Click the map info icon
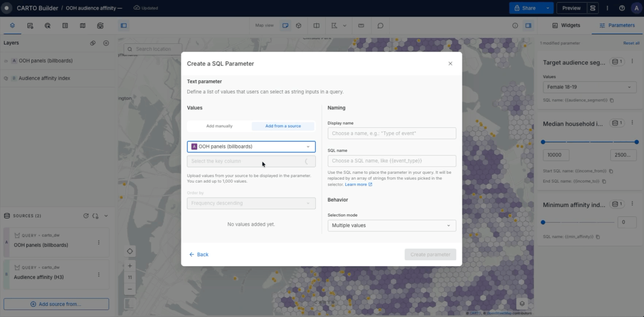Viewport: 644px width, 317px height. (x=515, y=26)
